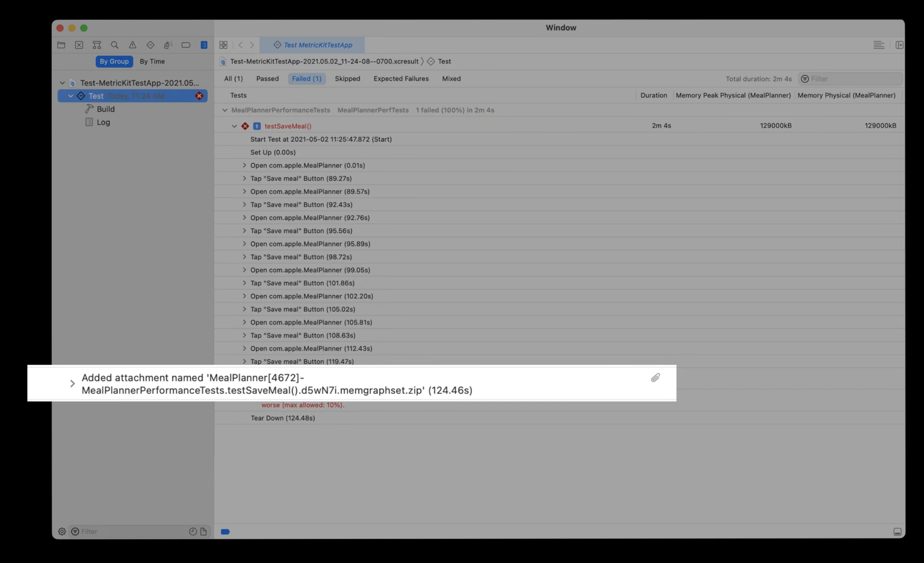
Task: Select the Set Up (0.00s) row
Action: click(x=559, y=152)
